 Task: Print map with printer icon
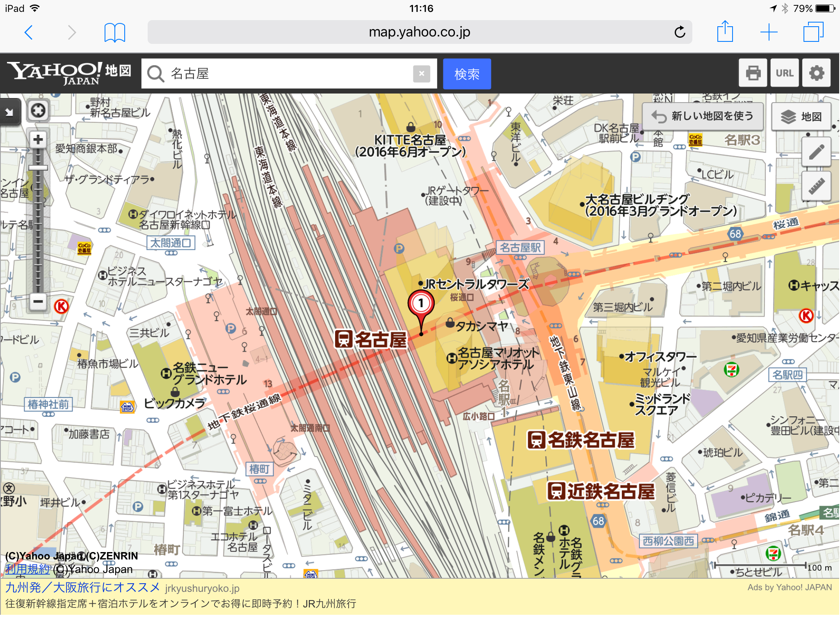(x=753, y=73)
